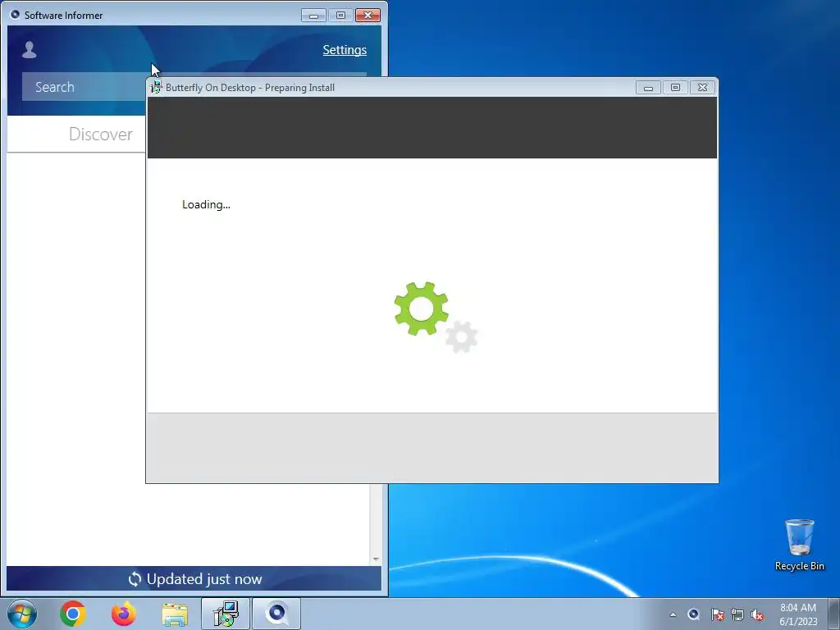Launch Firefox from the taskbar

click(x=124, y=614)
